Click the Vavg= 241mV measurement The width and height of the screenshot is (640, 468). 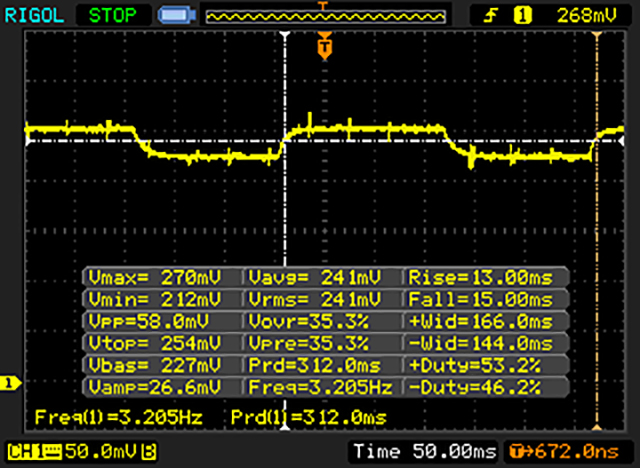(315, 278)
